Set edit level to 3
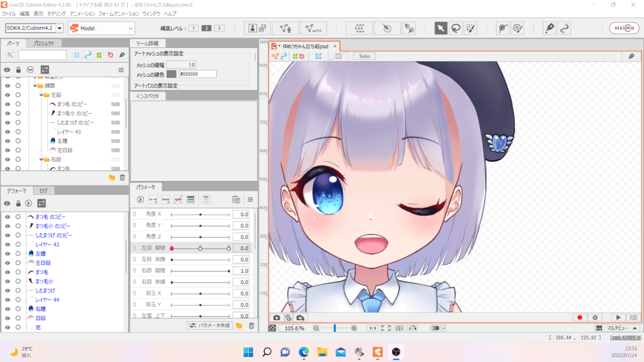 click(219, 28)
